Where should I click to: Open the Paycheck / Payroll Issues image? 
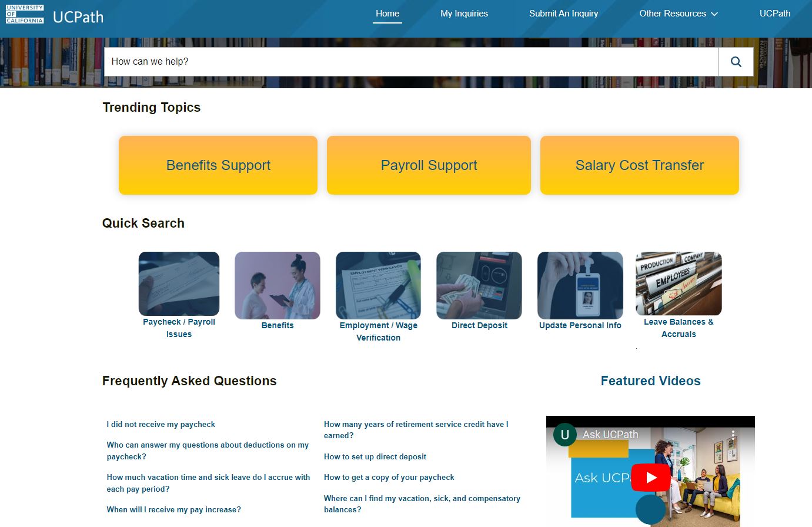179,283
